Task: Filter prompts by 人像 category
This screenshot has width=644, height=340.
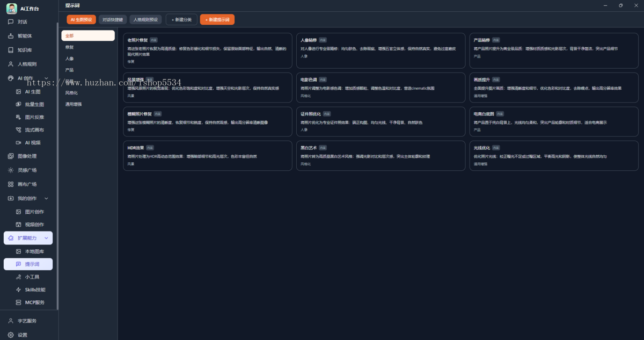Action: (x=88, y=59)
